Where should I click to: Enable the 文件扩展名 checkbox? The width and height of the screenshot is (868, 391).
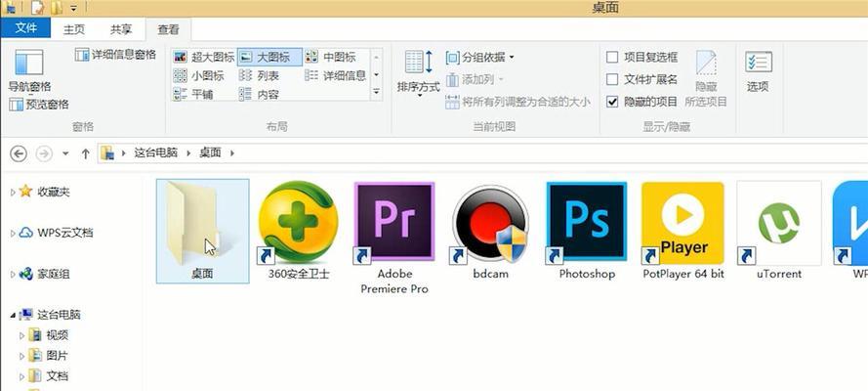(x=612, y=79)
